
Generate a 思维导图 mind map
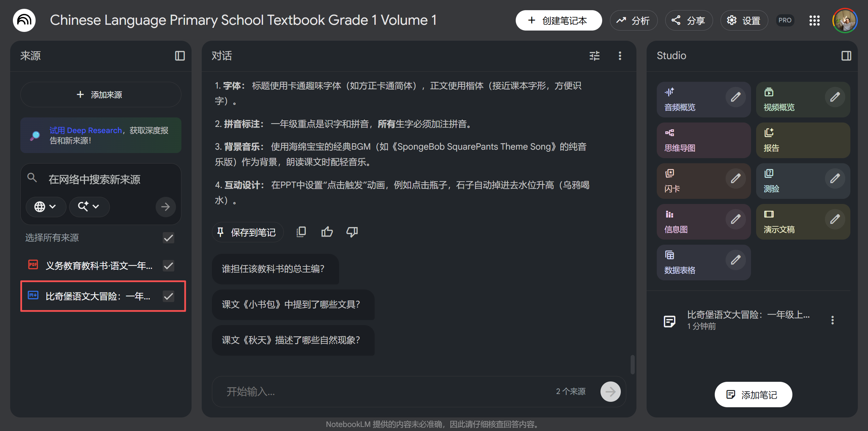[x=704, y=140]
